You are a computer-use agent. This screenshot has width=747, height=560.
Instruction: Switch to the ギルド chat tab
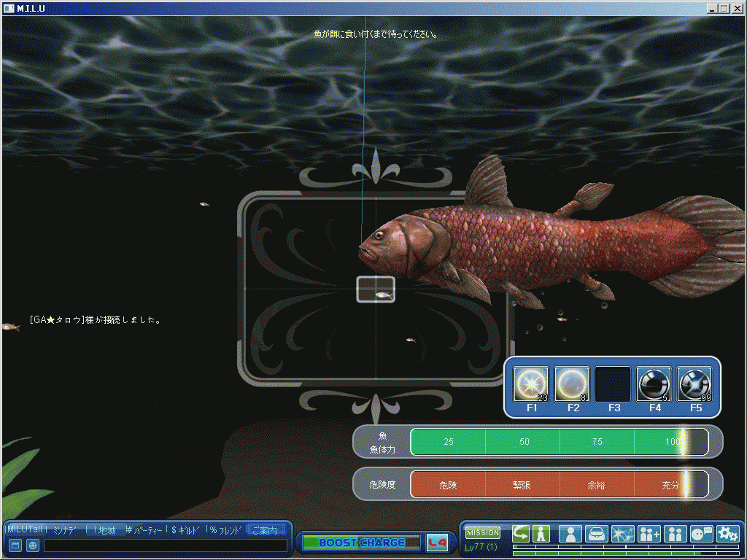(x=186, y=530)
